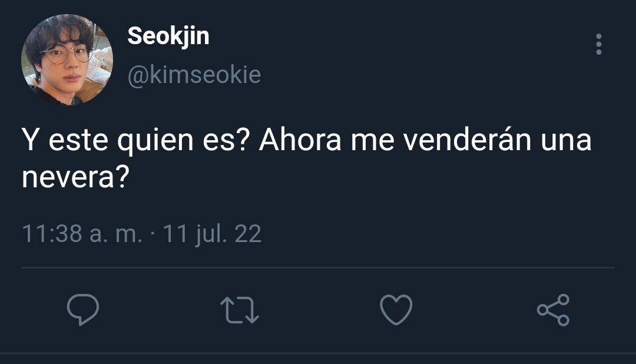Screen dimensions: 636x364
Task: Click the word 'nevera?' in the tweet
Action: pyautogui.click(x=75, y=177)
